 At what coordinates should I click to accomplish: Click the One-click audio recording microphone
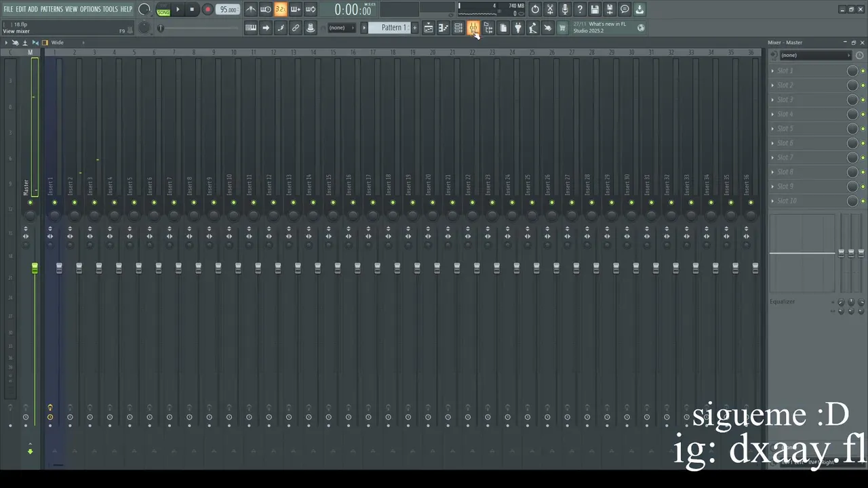tap(565, 9)
